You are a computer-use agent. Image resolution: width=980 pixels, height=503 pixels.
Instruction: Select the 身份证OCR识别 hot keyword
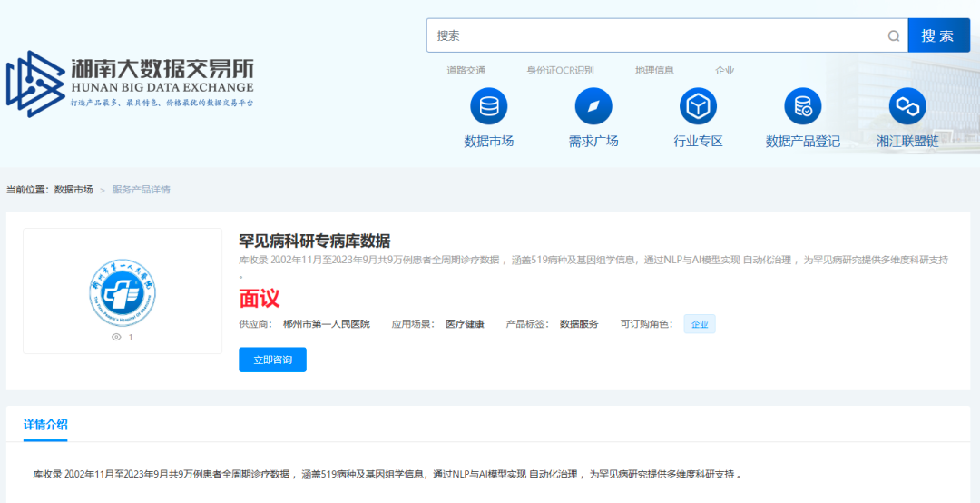(560, 71)
